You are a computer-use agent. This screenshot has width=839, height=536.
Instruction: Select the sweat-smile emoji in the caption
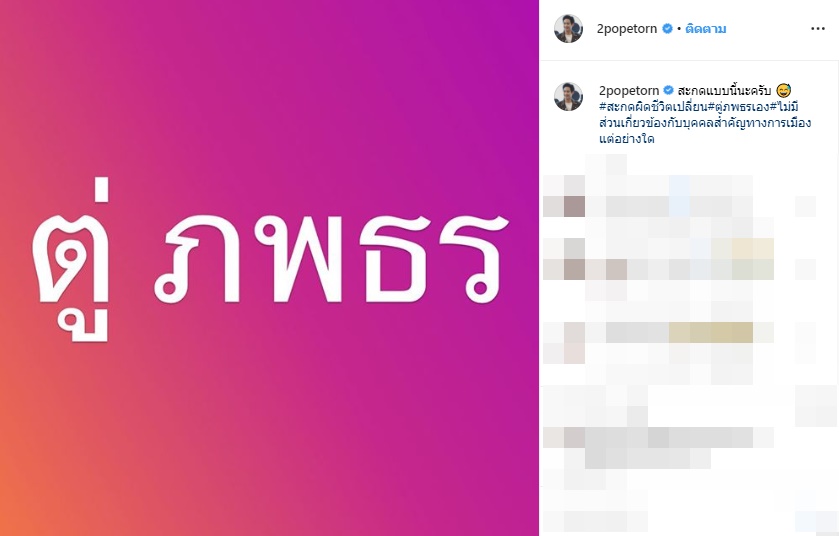(x=783, y=90)
